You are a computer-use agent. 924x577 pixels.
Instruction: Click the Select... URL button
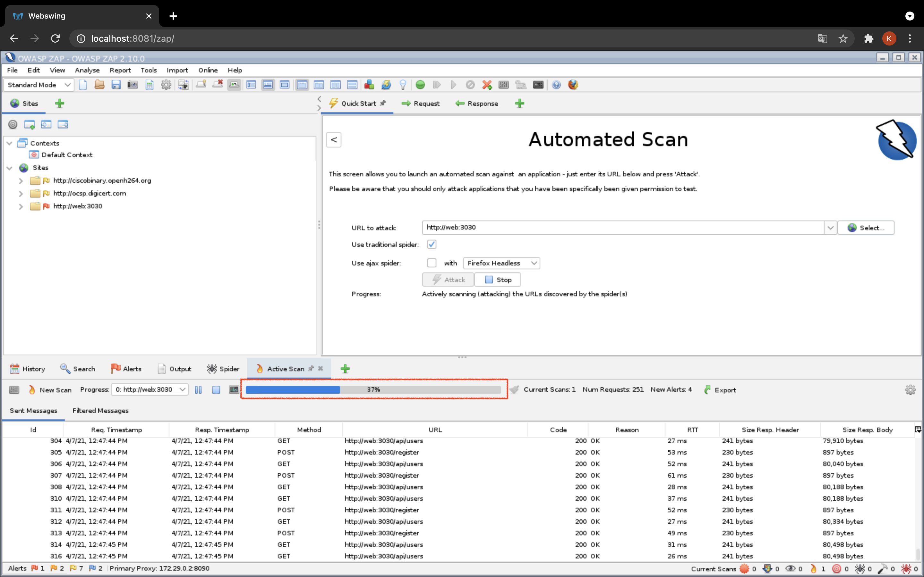pos(866,228)
